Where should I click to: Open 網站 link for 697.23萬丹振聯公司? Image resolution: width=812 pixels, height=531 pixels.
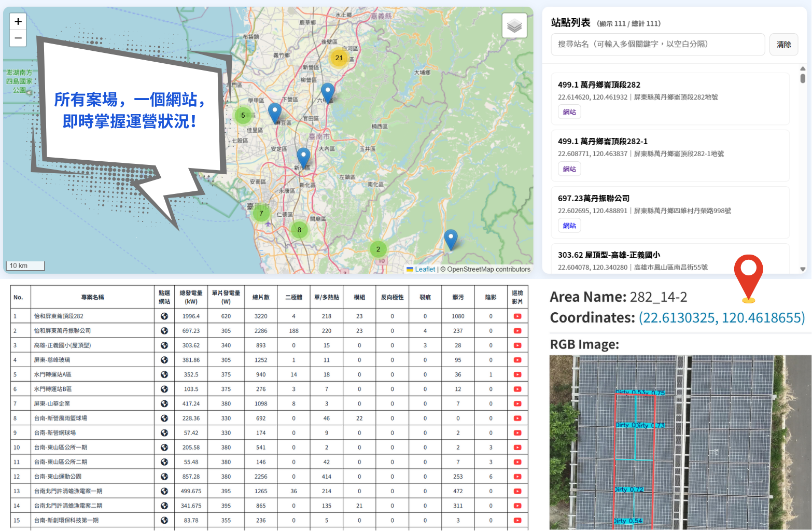pos(569,226)
